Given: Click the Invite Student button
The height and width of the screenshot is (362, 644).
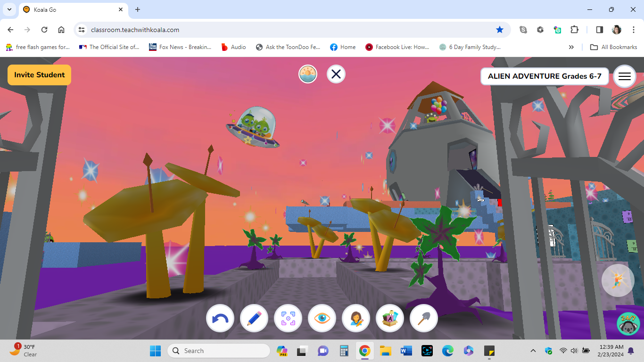Looking at the screenshot, I should pyautogui.click(x=39, y=74).
